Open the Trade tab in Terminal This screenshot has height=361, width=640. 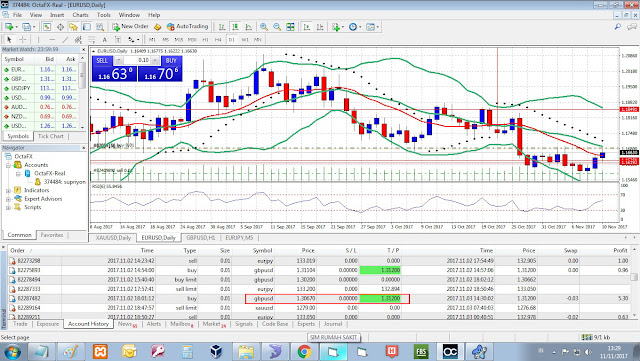(x=20, y=324)
